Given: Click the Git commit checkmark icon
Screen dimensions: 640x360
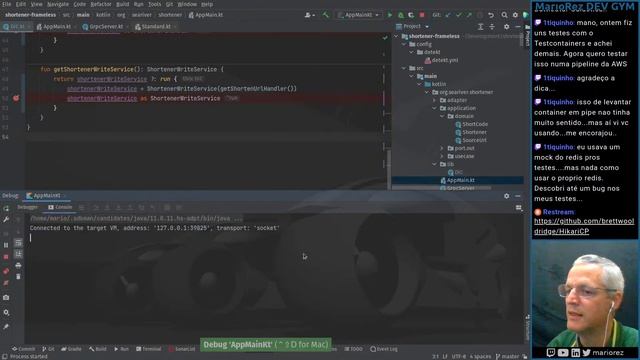Looking at the screenshot, I should [x=458, y=15].
